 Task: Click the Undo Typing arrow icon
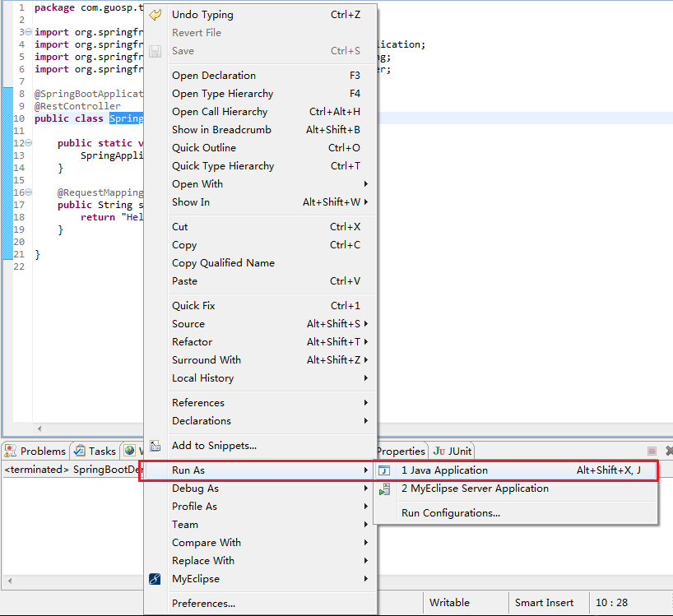click(x=155, y=15)
